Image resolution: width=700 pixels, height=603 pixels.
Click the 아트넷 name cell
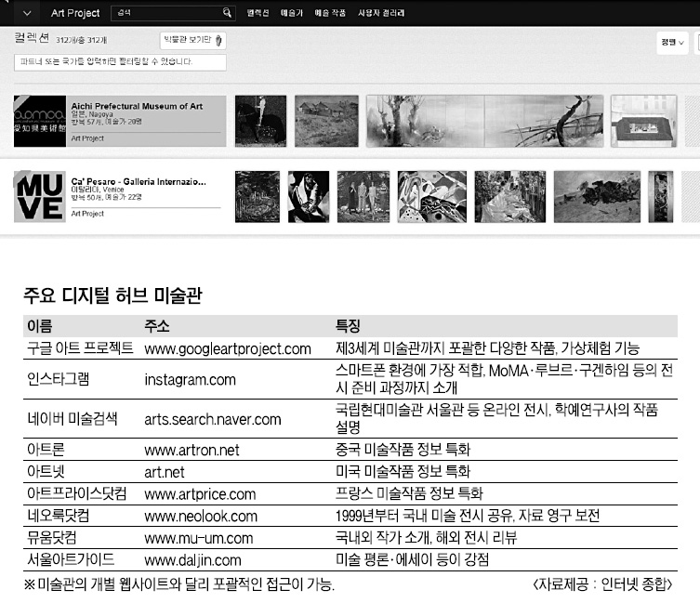[x=46, y=471]
